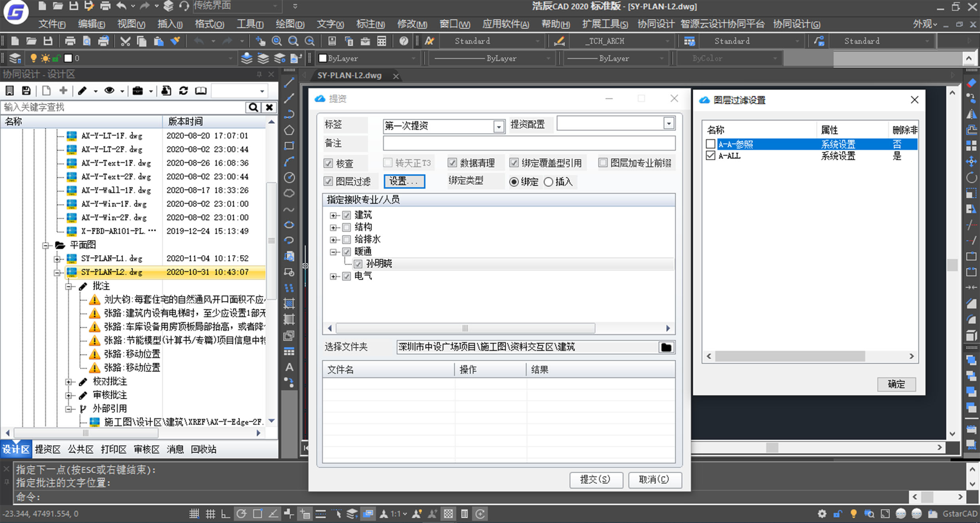Open the 标签 第一次提资 dropdown
The image size is (980, 523).
point(499,126)
